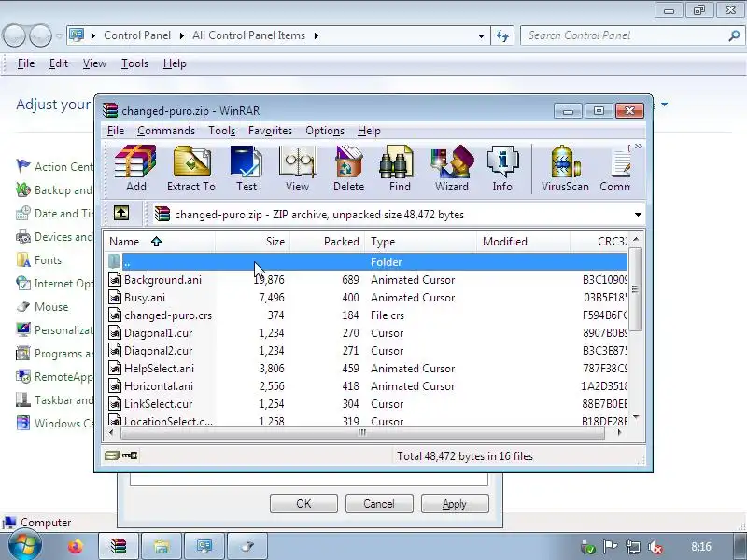The image size is (747, 560).
Task: Open WinRAR Help menu
Action: coord(369,131)
